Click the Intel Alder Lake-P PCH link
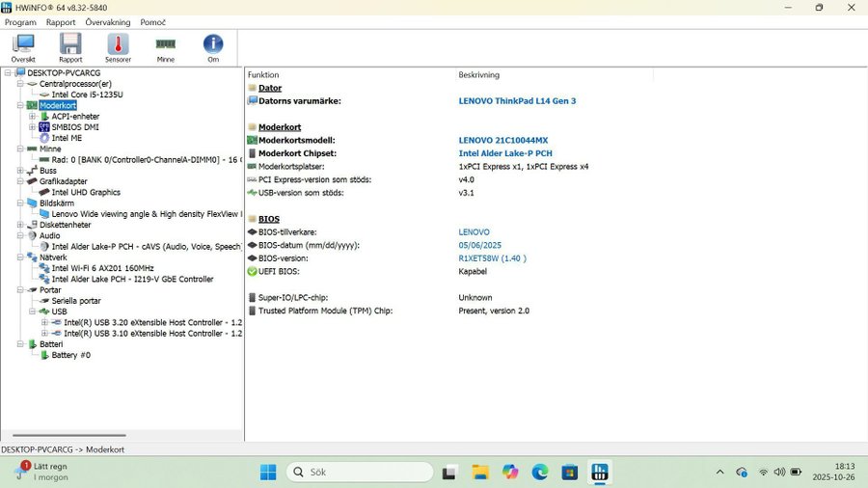 [505, 153]
